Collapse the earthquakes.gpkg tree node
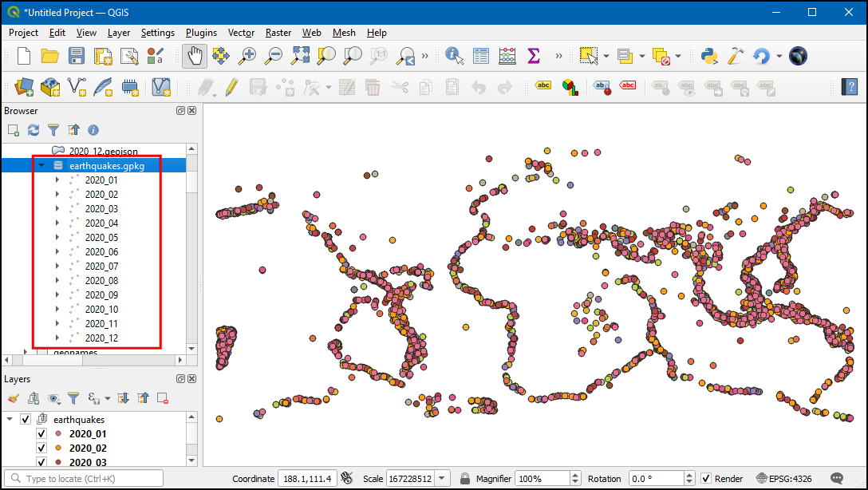Screen dimensions: 868x490 (x=41, y=165)
